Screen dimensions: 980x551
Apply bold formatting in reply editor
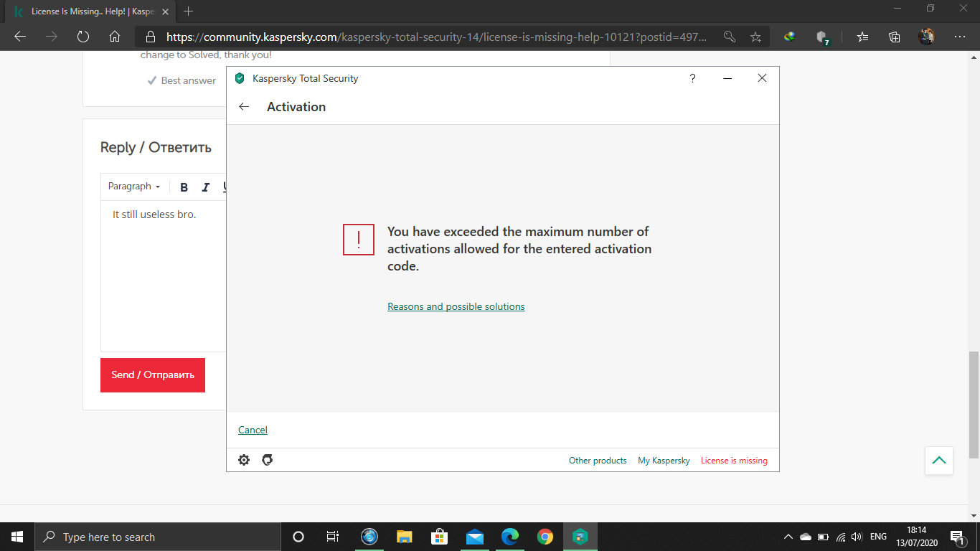click(x=184, y=187)
